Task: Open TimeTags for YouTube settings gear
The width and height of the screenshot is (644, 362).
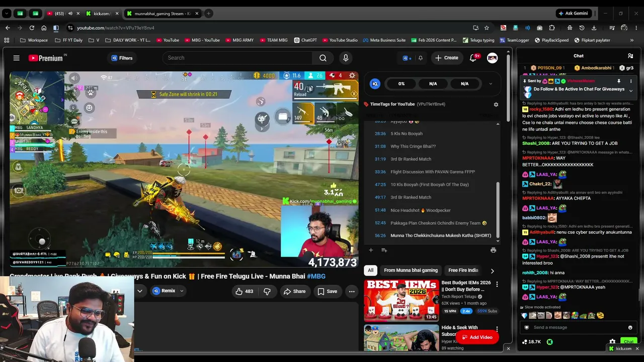Action: (x=496, y=104)
